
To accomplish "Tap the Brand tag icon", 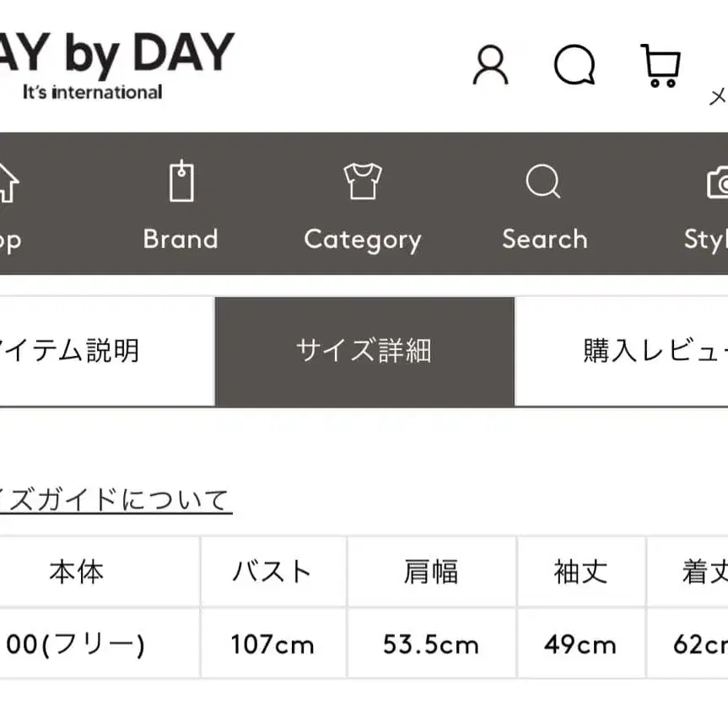I will 181,181.
